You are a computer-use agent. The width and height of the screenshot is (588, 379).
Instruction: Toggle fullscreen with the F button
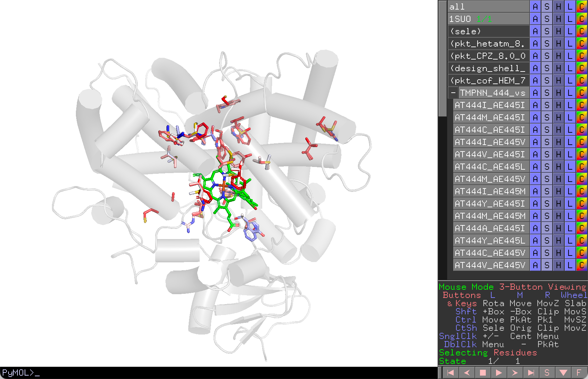coord(579,373)
